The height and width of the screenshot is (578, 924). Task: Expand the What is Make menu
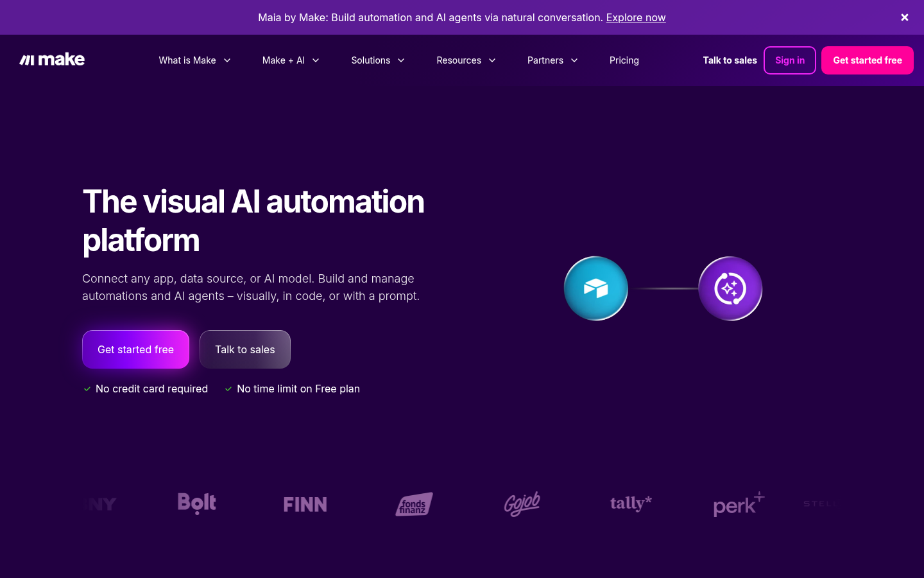(195, 60)
